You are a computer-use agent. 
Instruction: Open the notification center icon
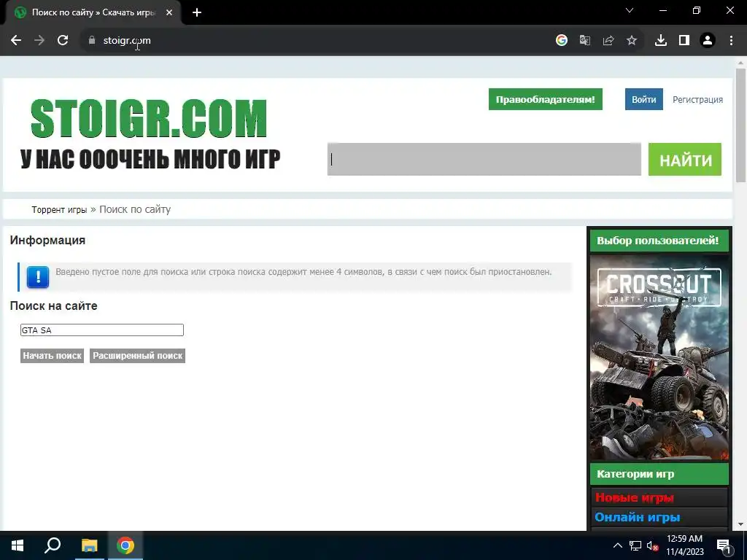click(724, 546)
